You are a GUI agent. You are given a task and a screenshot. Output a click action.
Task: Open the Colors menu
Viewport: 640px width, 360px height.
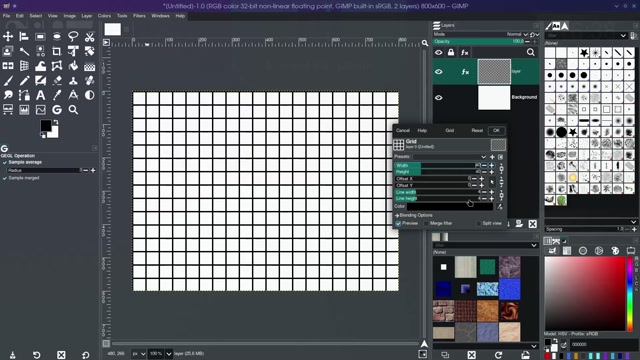tap(104, 16)
